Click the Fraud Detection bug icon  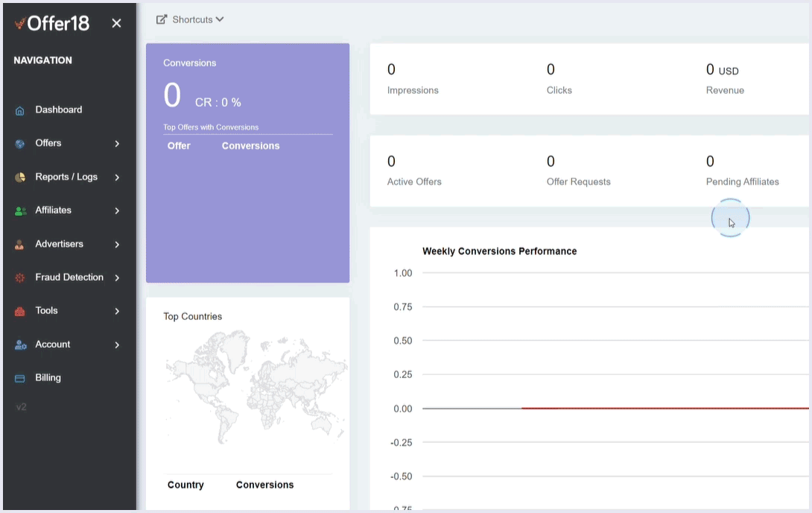(20, 278)
